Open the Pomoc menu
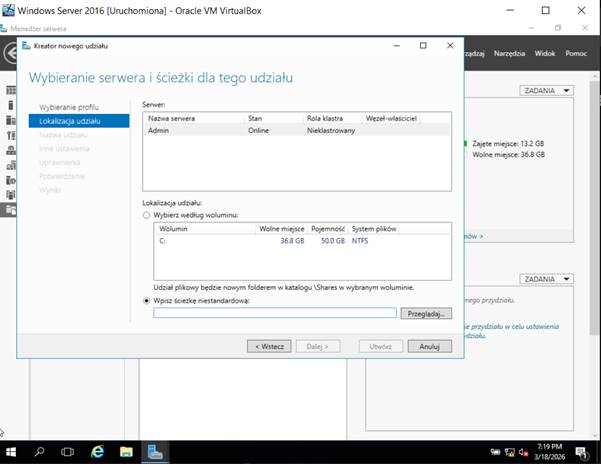The image size is (601, 464). click(x=576, y=53)
